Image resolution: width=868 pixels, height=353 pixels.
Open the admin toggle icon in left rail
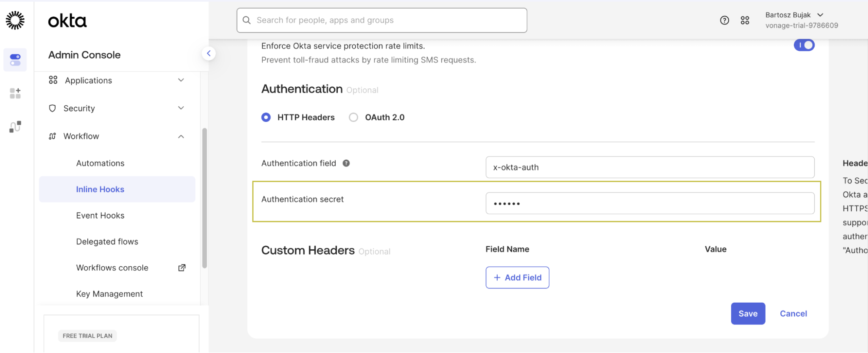tap(15, 60)
